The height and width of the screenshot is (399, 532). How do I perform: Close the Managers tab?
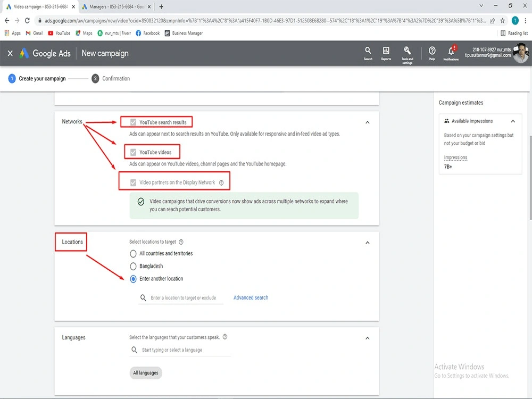point(149,6)
